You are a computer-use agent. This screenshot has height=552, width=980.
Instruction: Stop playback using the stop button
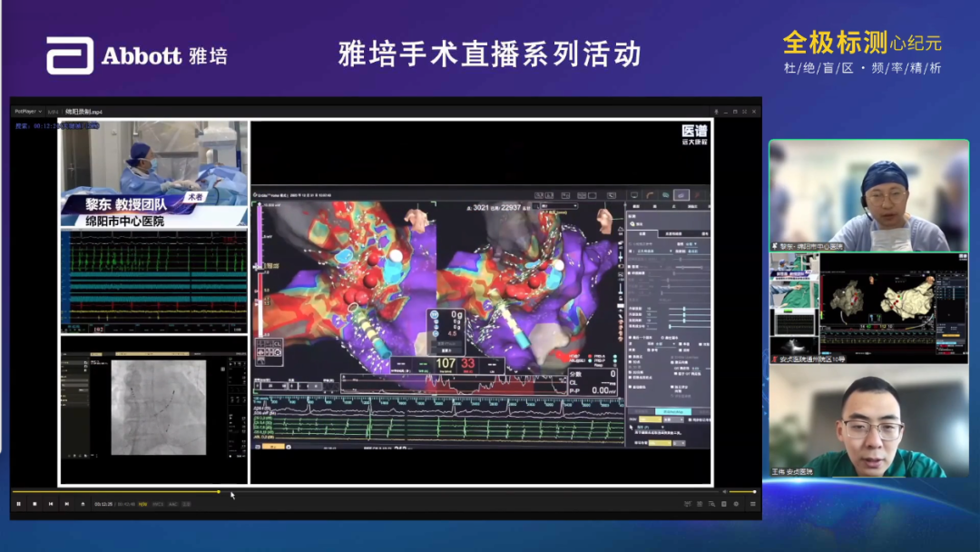tap(34, 503)
